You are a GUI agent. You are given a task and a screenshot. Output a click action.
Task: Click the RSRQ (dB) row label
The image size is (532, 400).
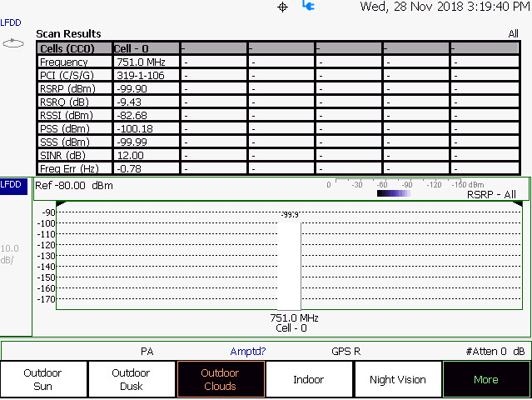pos(64,102)
